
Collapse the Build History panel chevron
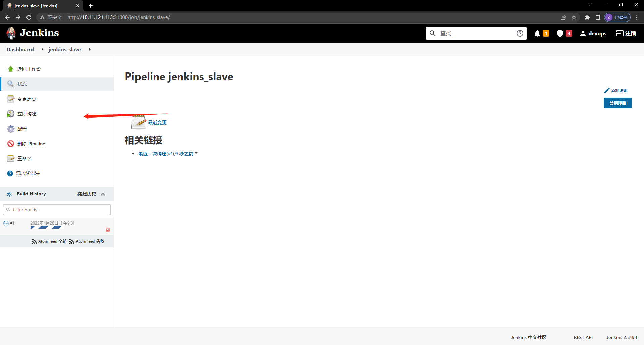click(x=103, y=194)
